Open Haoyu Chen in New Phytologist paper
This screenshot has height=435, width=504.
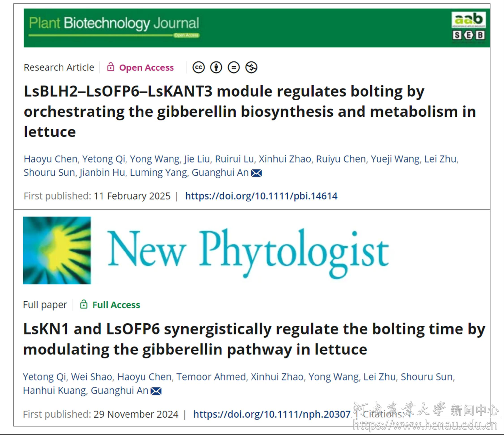point(144,377)
